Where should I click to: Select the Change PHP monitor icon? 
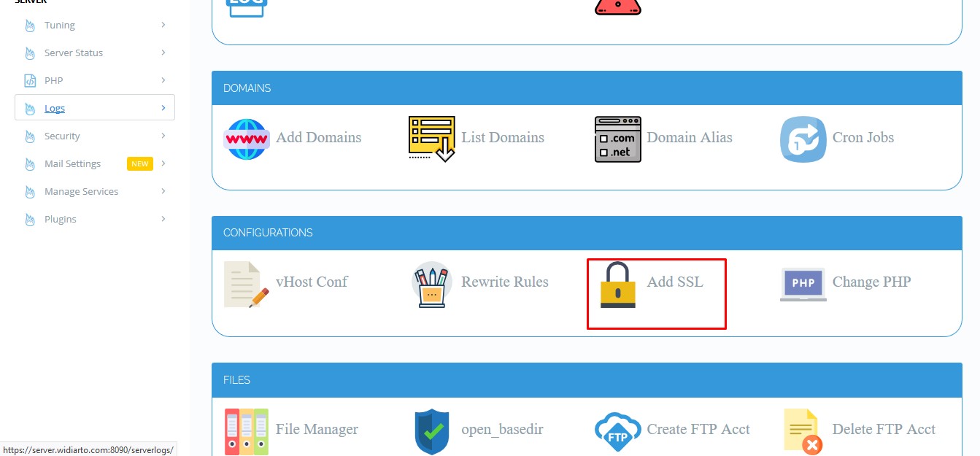[x=803, y=283]
